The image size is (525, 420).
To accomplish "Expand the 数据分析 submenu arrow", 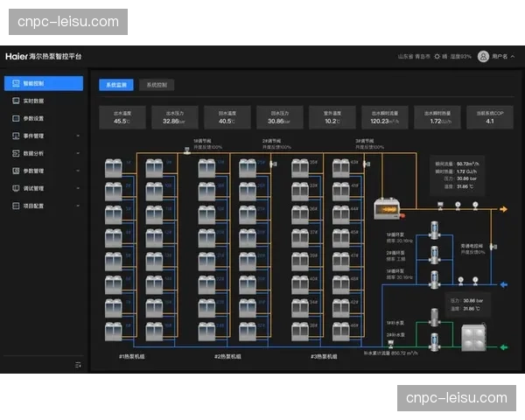I will click(x=78, y=153).
